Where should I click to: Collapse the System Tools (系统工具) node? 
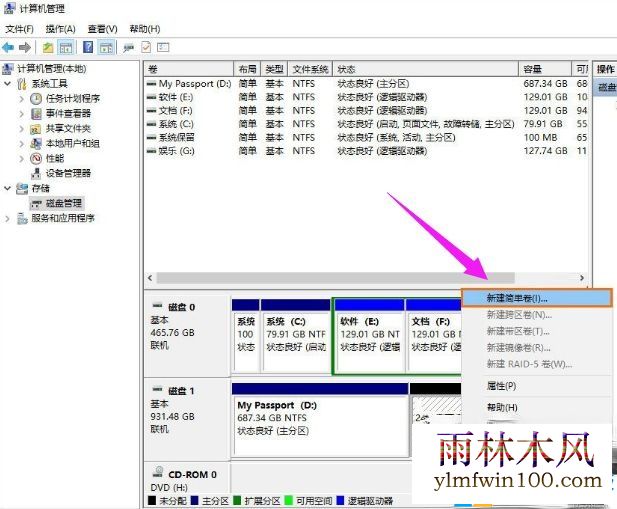(7, 83)
